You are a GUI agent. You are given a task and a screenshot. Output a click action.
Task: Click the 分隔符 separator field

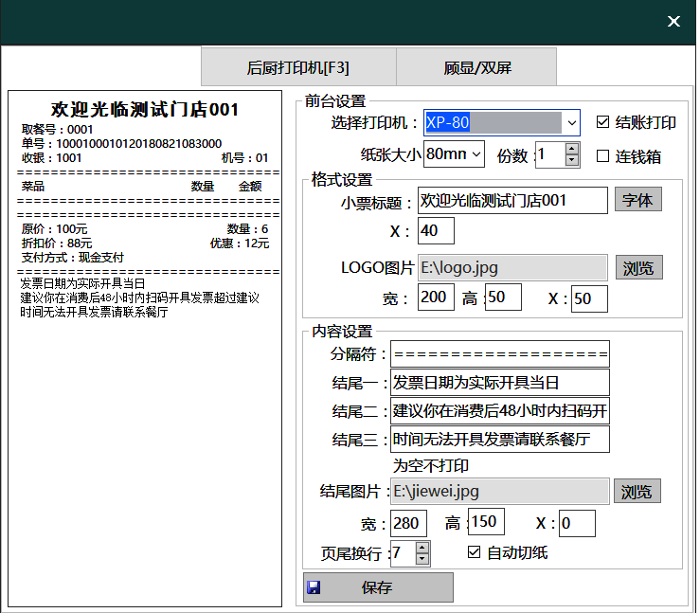[500, 354]
